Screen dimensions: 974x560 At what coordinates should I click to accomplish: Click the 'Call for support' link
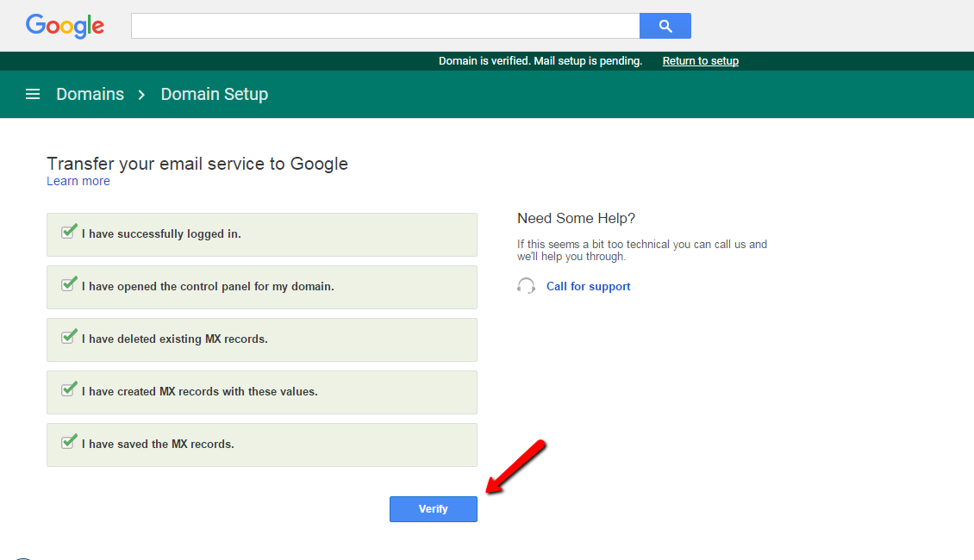(588, 286)
